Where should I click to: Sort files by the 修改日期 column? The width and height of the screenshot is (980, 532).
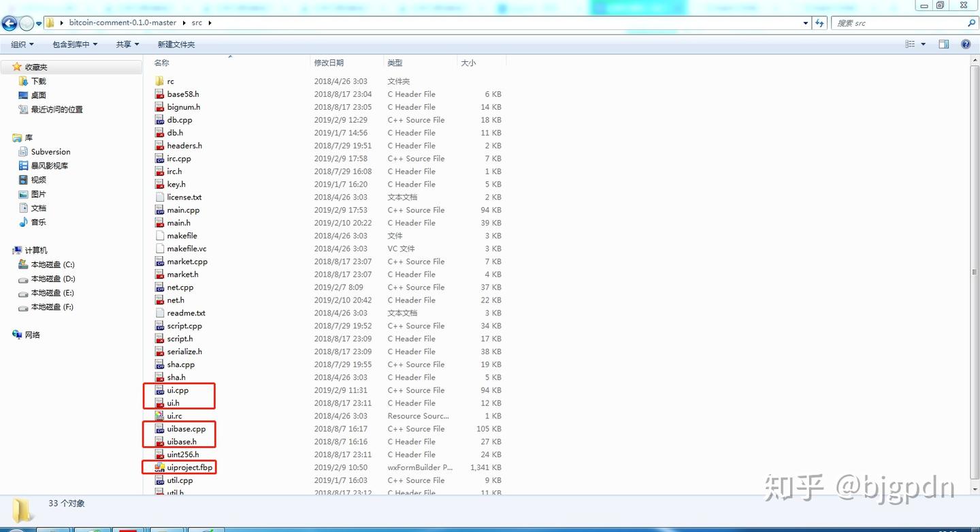point(346,63)
